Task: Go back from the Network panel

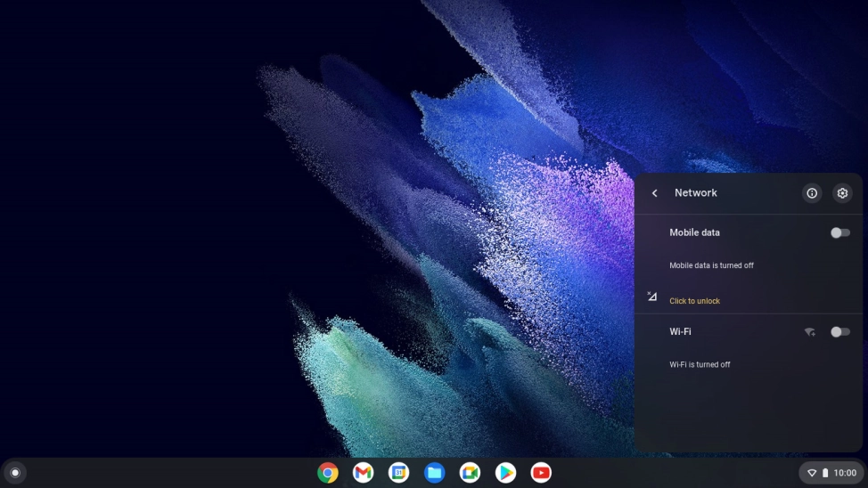Action: click(x=655, y=193)
